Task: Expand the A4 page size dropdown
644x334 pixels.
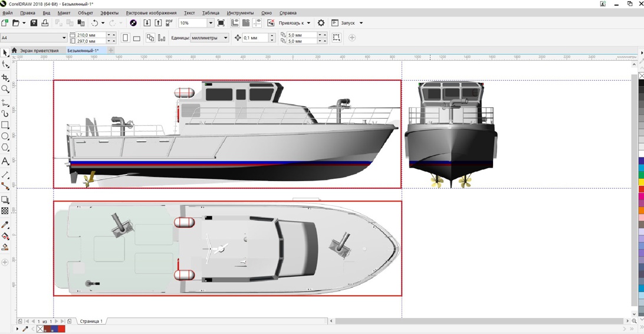Action: click(64, 38)
